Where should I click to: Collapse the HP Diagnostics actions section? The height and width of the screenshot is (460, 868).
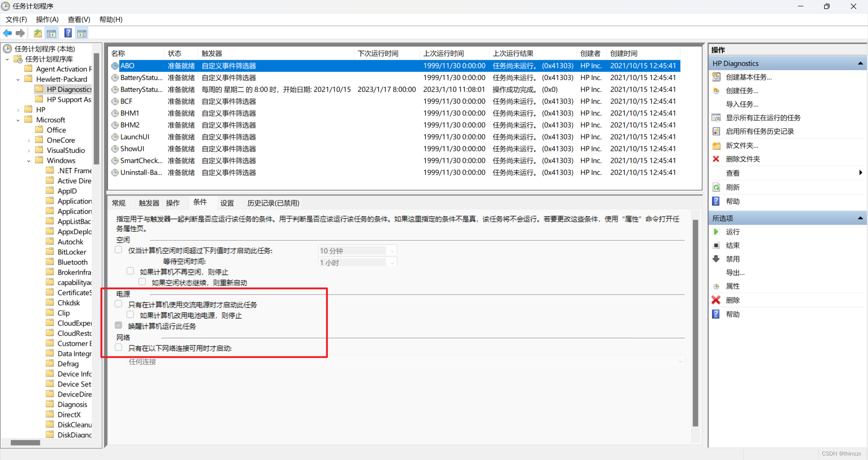[860, 63]
